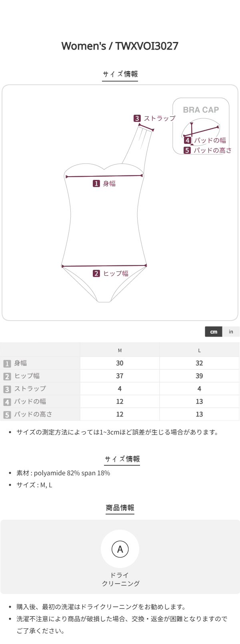Select the cm unit toggle
The height and width of the screenshot is (644, 240).
coord(214,332)
